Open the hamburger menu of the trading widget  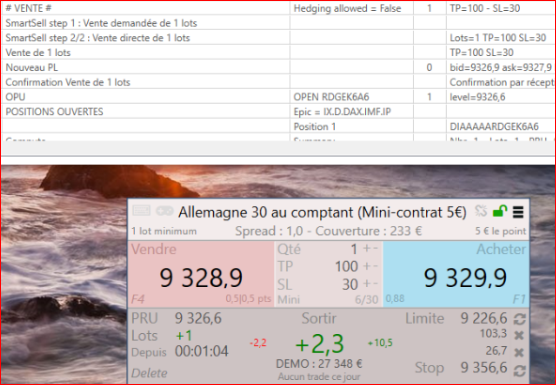[x=518, y=212]
